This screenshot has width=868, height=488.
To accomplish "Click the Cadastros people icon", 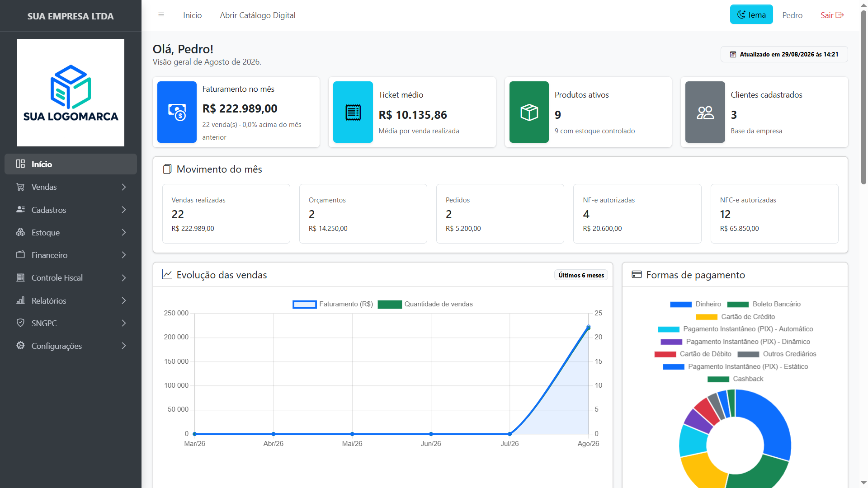I will (20, 209).
